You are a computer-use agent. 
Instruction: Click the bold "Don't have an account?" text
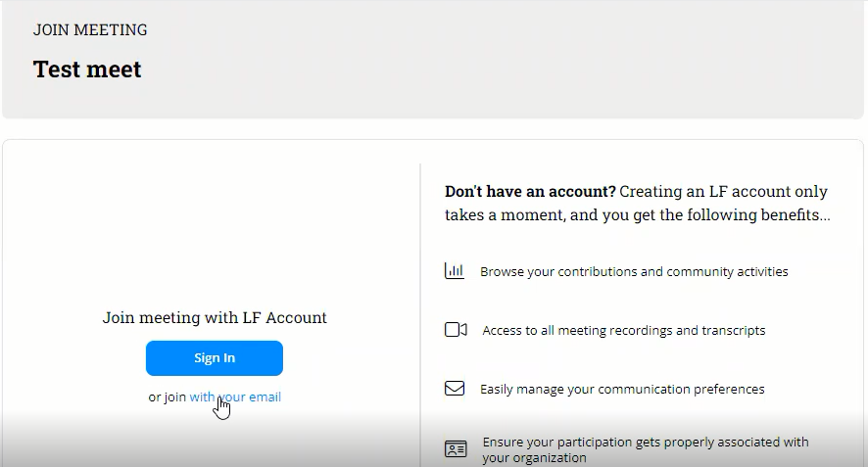530,192
